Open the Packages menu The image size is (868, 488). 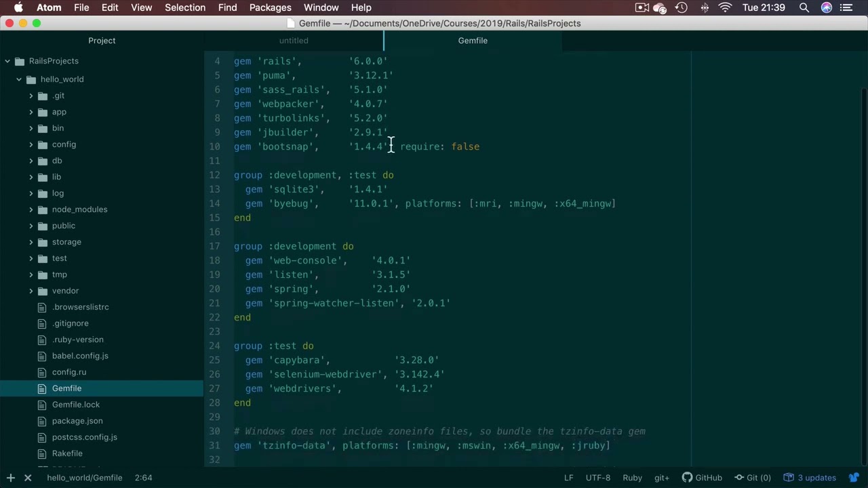pyautogui.click(x=270, y=7)
